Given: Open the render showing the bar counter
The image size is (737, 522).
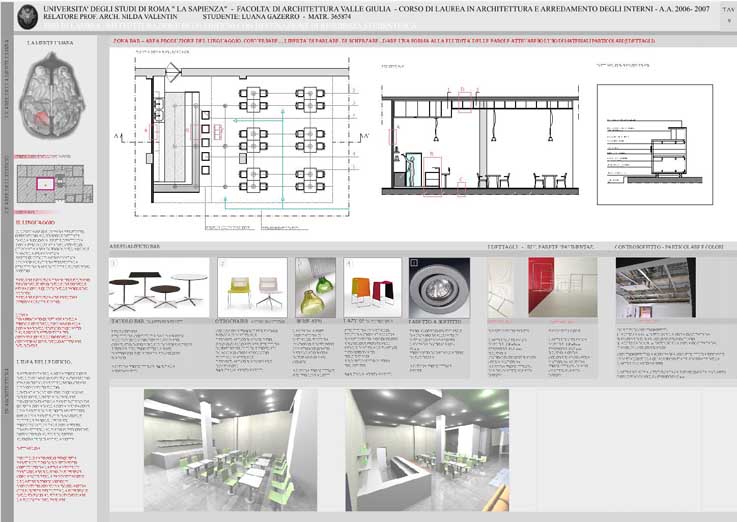Looking at the screenshot, I should 427,450.
